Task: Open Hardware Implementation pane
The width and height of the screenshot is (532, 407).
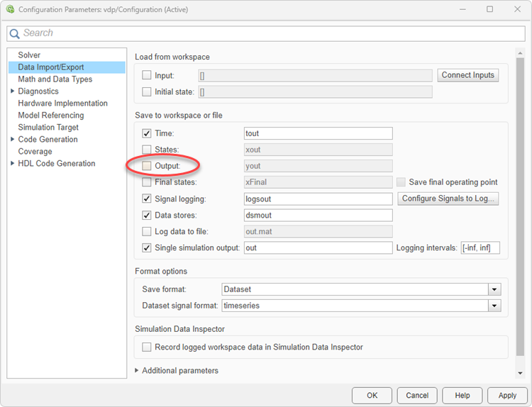Action: point(62,103)
